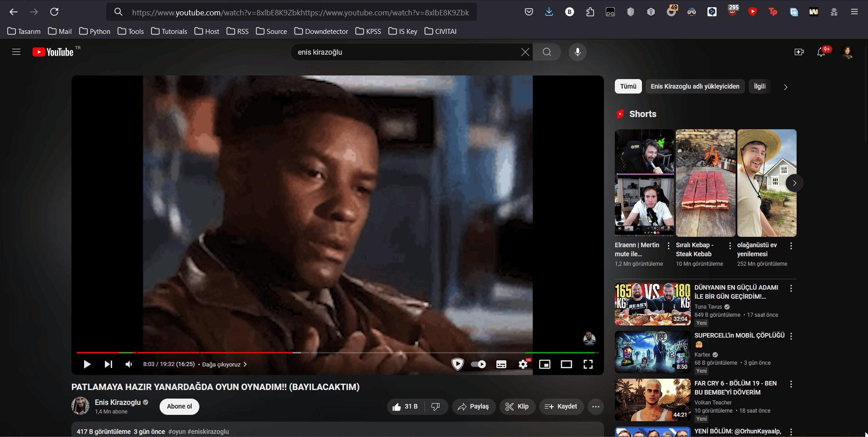The image size is (868, 437).
Task: Open the CIVITAI bookmarks folder
Action: point(441,31)
